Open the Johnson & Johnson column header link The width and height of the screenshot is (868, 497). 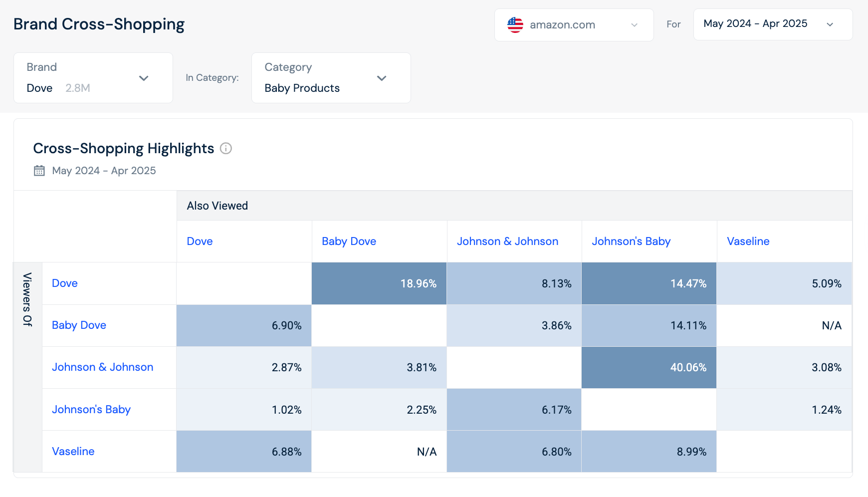(x=507, y=242)
